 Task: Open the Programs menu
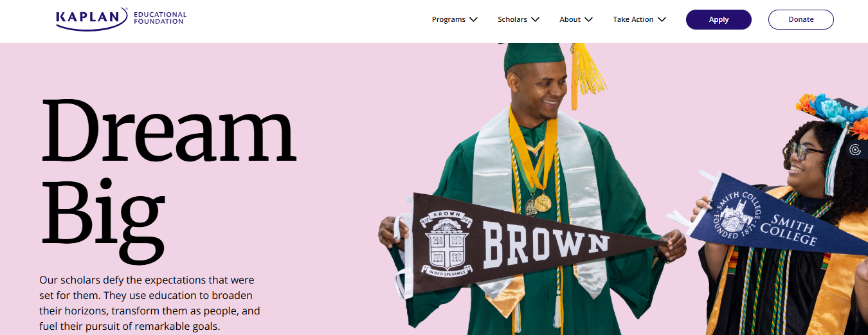(x=449, y=19)
